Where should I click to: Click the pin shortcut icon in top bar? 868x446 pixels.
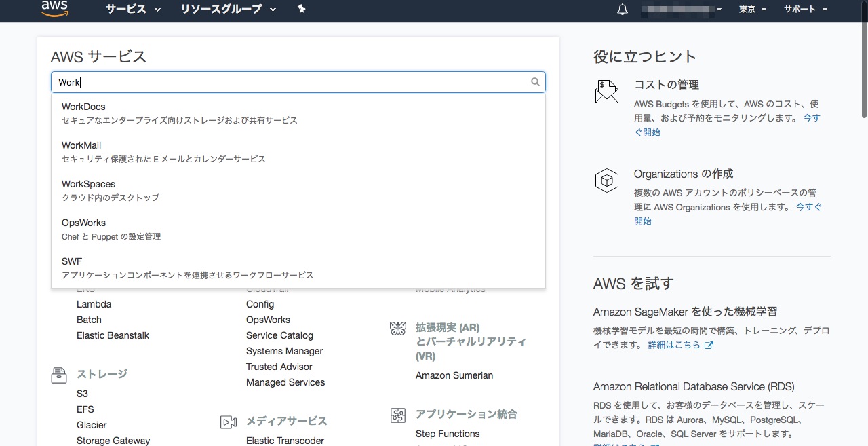tap(302, 10)
